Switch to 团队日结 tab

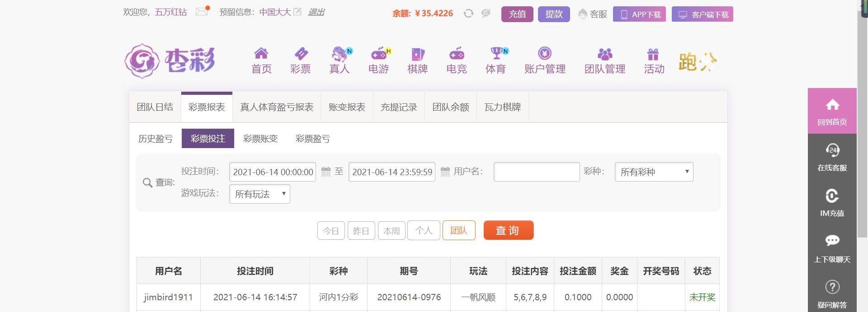[155, 107]
